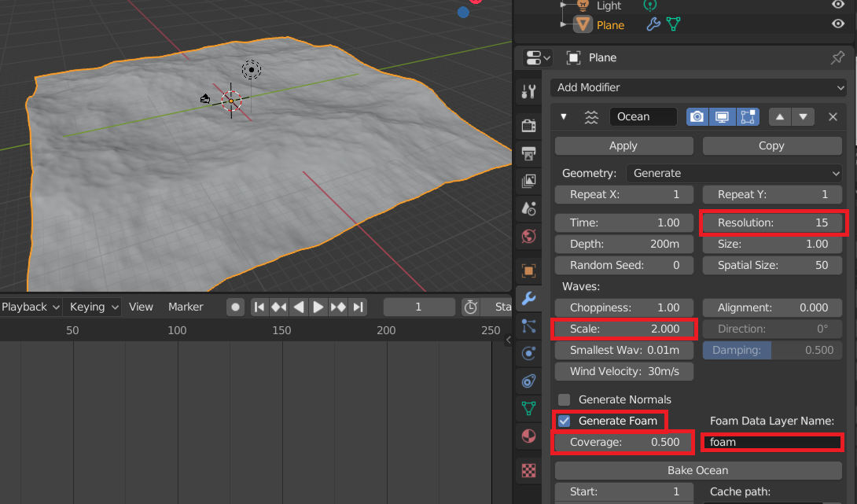Open the timeline View menu
Image resolution: width=857 pixels, height=504 pixels.
(141, 307)
